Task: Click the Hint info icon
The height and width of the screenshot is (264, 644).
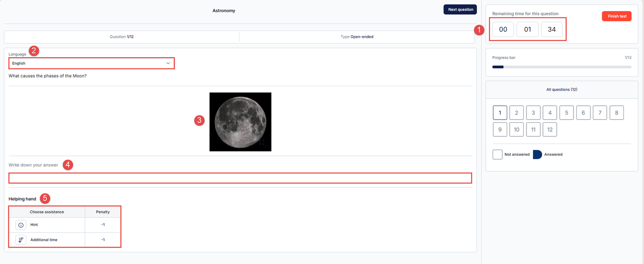Action: pyautogui.click(x=21, y=225)
